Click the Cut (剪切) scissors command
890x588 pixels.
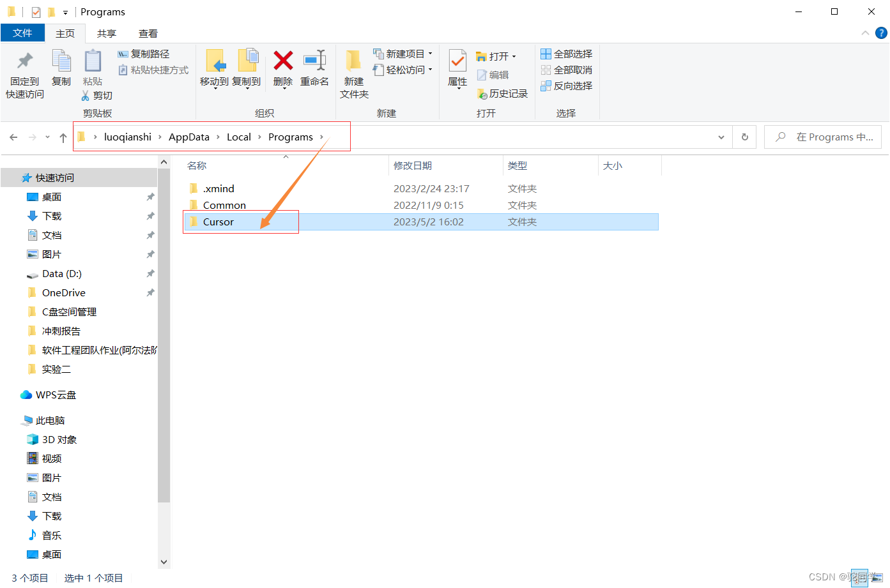point(96,96)
